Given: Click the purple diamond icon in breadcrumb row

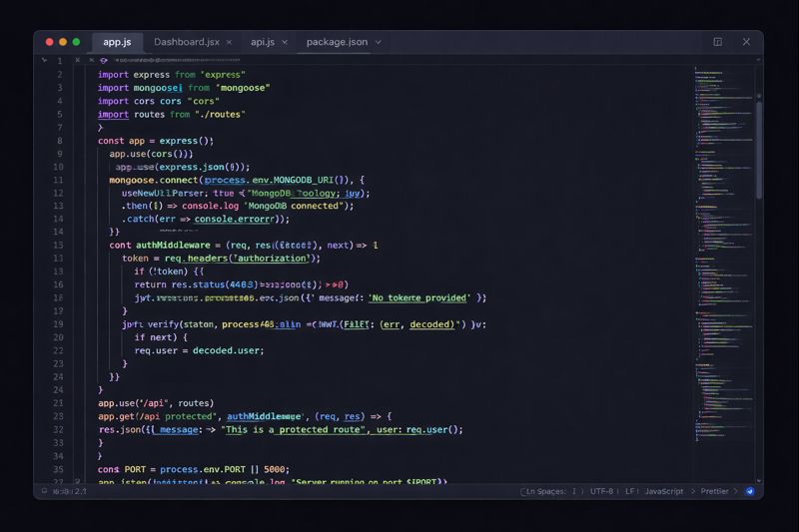Looking at the screenshot, I should [104, 61].
